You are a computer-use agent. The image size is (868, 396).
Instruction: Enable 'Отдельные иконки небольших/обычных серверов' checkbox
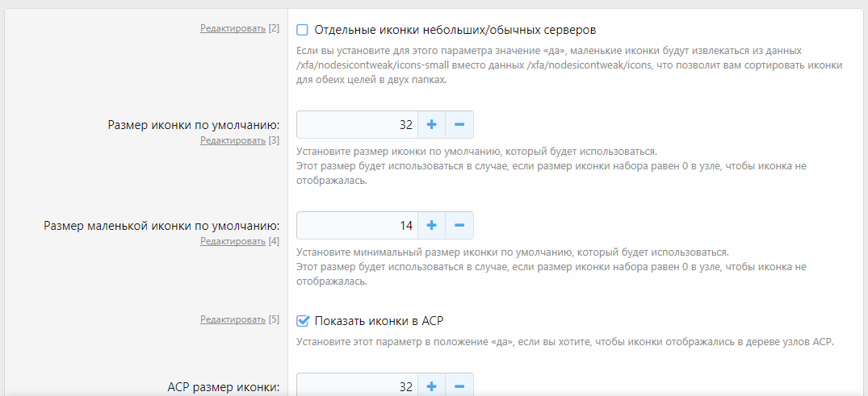coord(303,30)
